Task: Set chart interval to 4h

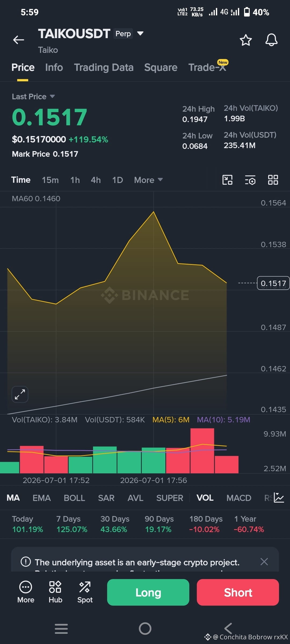Action: point(96,180)
